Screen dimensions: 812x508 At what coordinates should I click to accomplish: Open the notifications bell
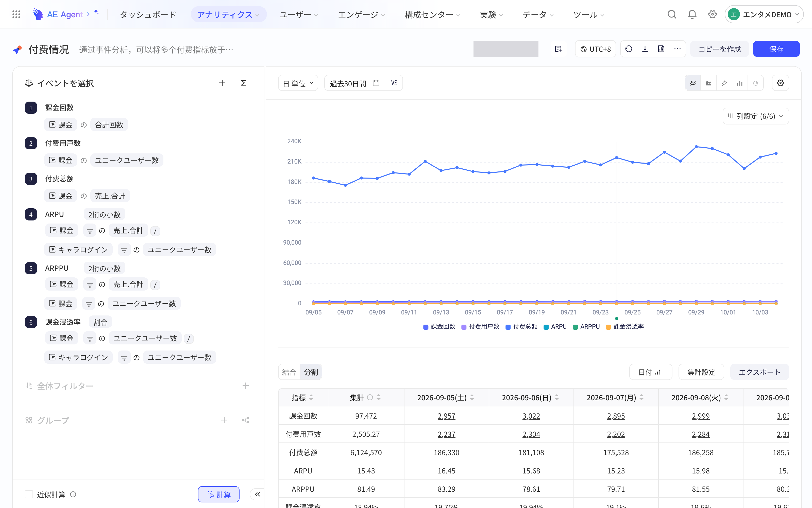pos(692,14)
